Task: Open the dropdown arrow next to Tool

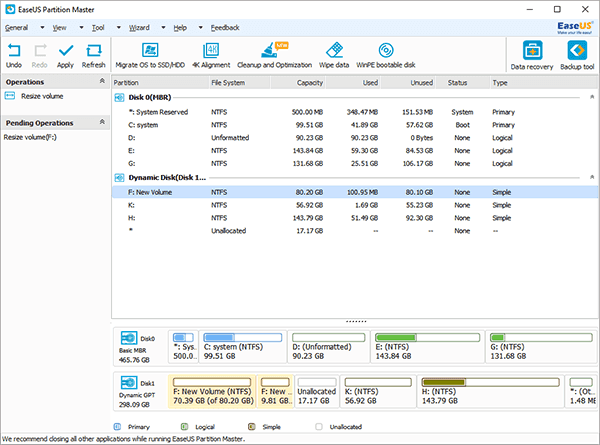Action: point(119,28)
